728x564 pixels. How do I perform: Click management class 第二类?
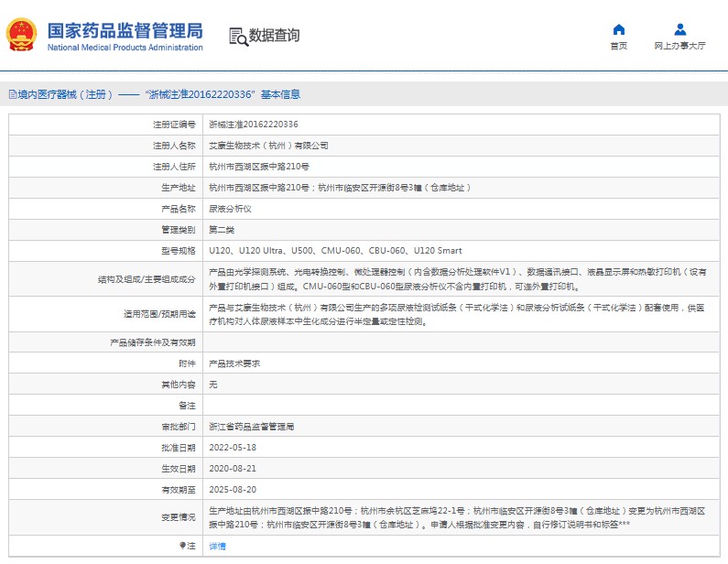pyautogui.click(x=222, y=229)
